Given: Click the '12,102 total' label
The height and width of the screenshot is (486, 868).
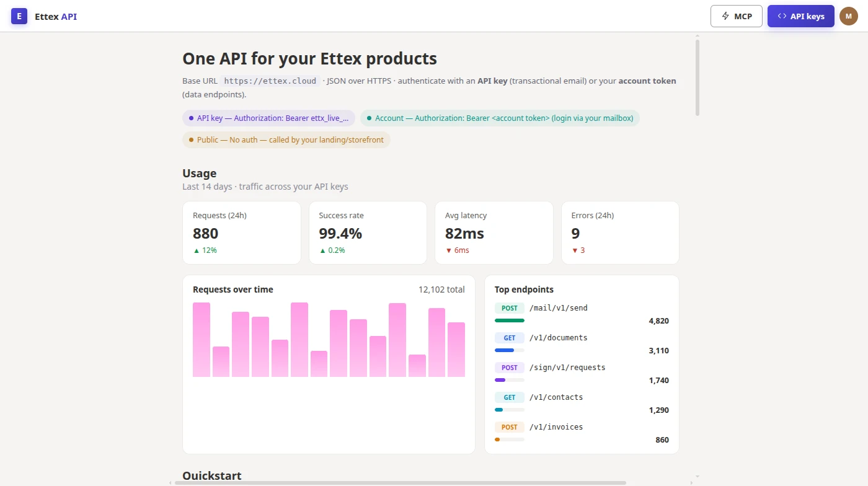Looking at the screenshot, I should 441,289.
